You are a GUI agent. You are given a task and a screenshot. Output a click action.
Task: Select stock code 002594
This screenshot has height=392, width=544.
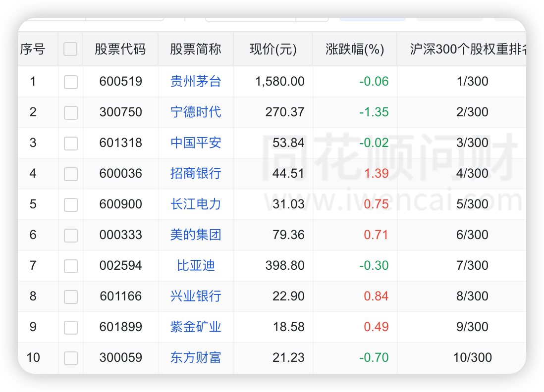[x=121, y=265]
